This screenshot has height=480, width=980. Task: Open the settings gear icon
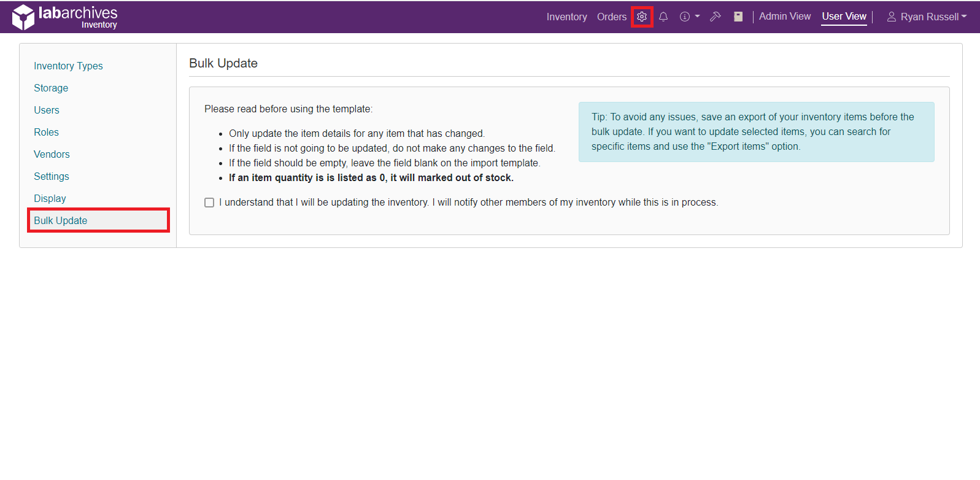(642, 17)
